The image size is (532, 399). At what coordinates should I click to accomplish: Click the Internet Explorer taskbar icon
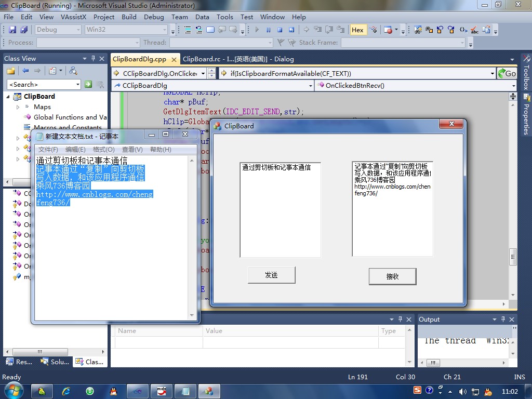[x=66, y=391]
